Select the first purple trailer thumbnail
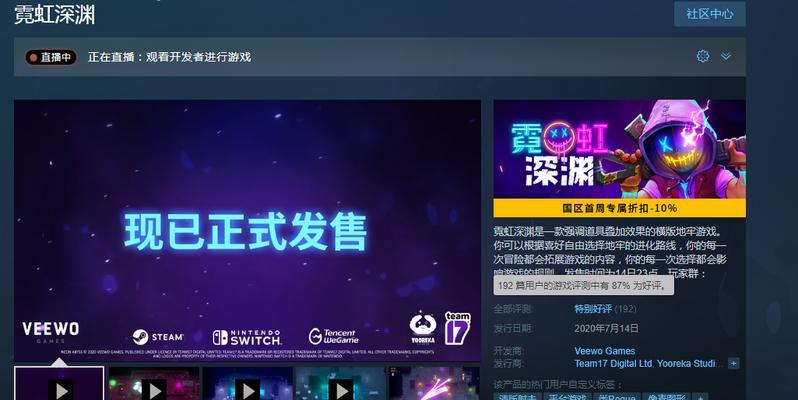 pos(59,384)
